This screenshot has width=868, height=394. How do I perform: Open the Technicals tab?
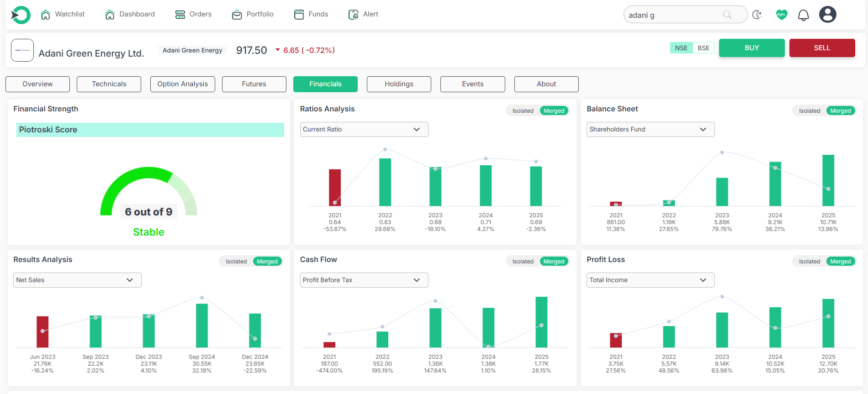click(109, 84)
